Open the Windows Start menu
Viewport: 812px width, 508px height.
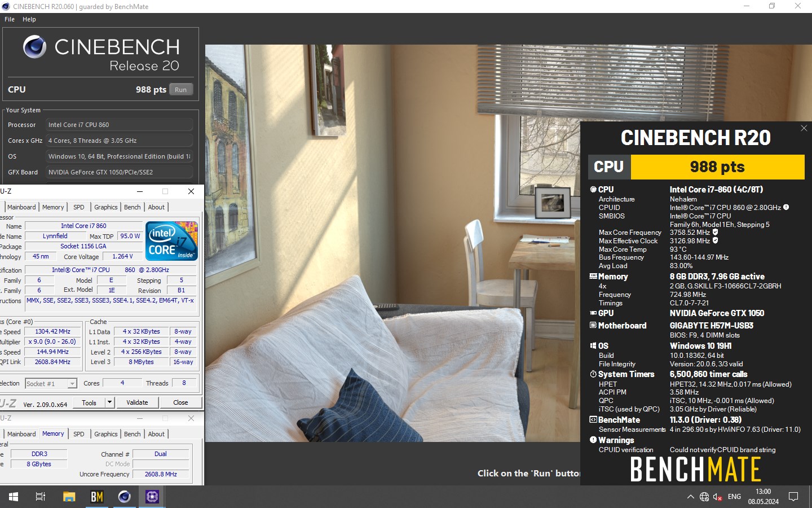14,497
